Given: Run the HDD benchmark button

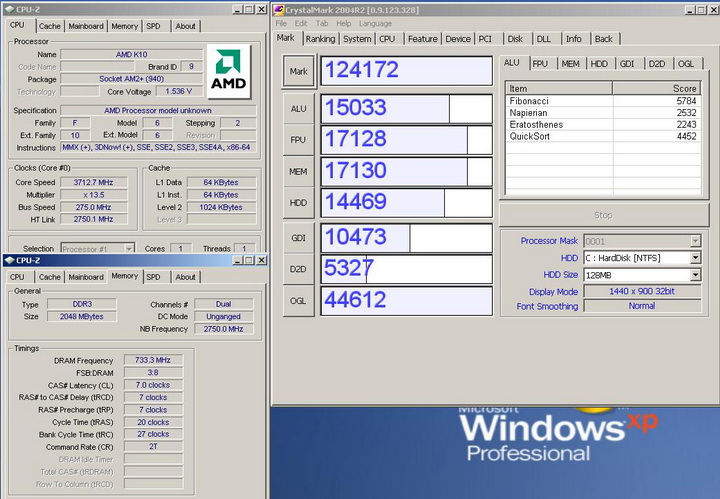Looking at the screenshot, I should tap(298, 202).
